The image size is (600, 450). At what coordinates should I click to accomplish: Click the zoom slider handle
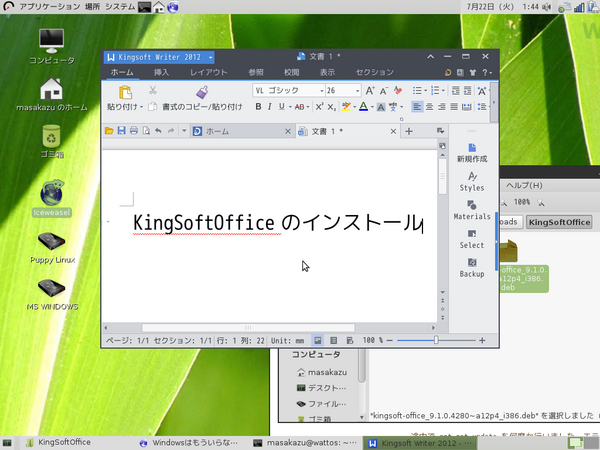click(x=436, y=340)
